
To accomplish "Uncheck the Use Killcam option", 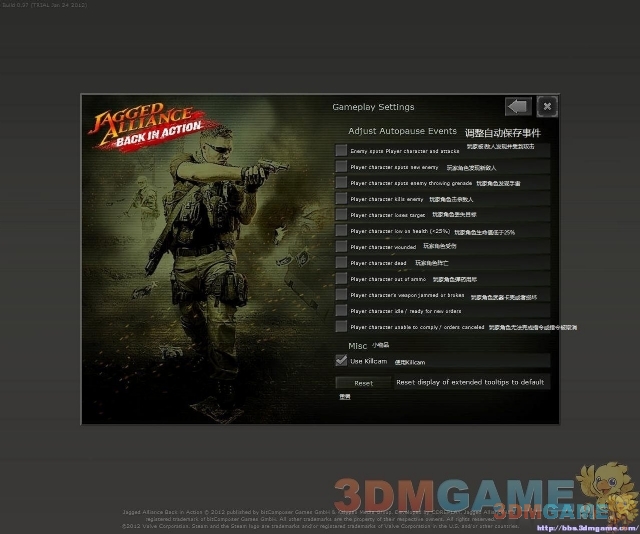I will coord(341,360).
